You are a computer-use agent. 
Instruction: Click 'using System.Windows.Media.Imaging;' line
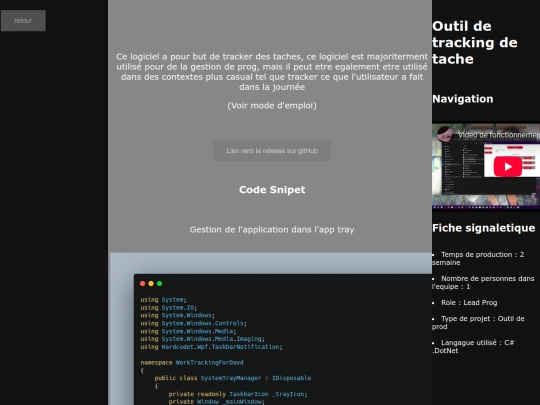[x=202, y=339]
